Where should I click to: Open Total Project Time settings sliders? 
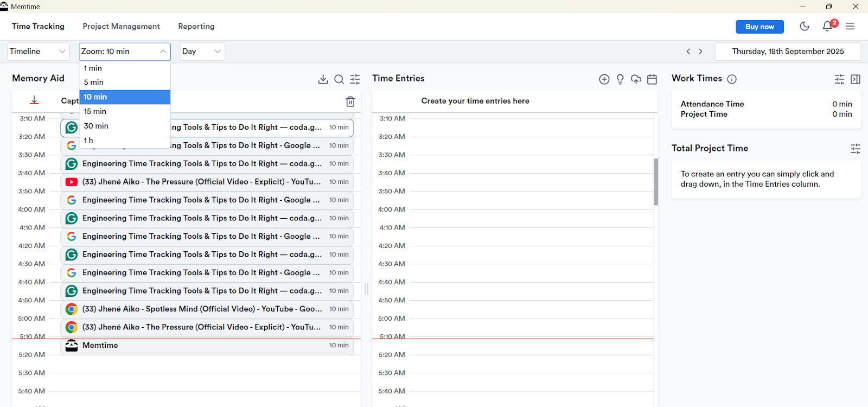[x=856, y=149]
